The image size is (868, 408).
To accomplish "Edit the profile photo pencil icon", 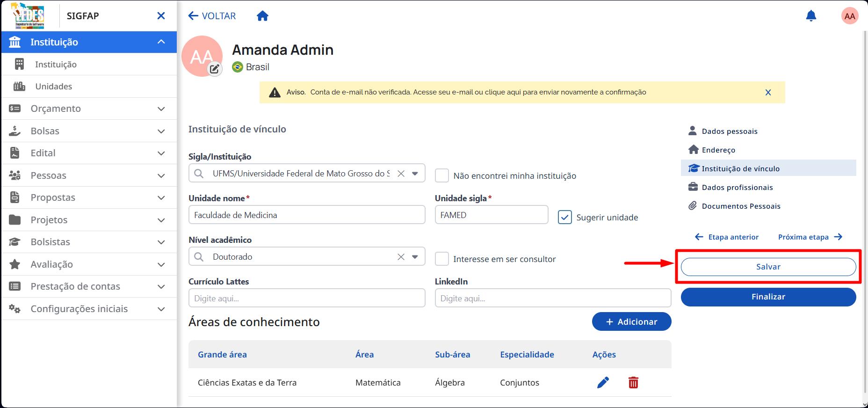I will click(x=215, y=69).
